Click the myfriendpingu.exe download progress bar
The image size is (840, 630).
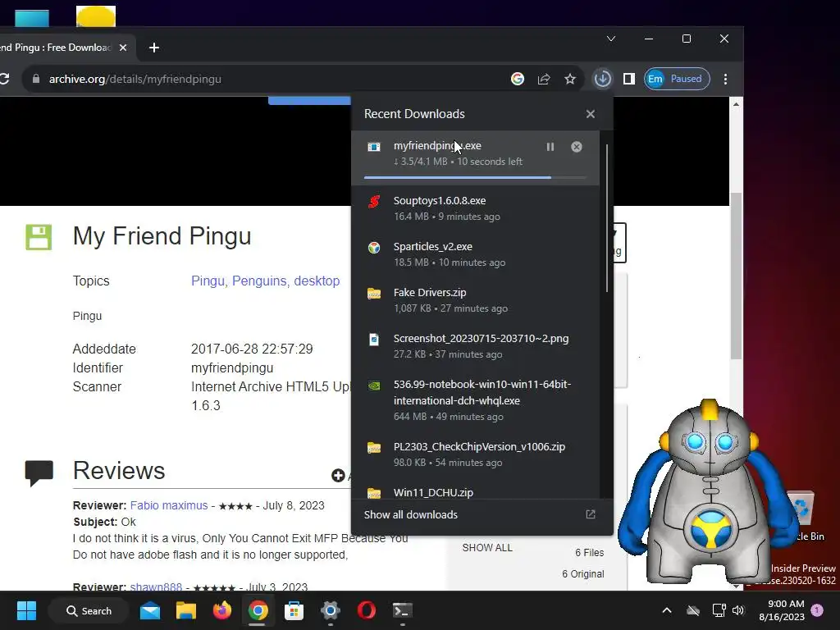[x=475, y=177]
